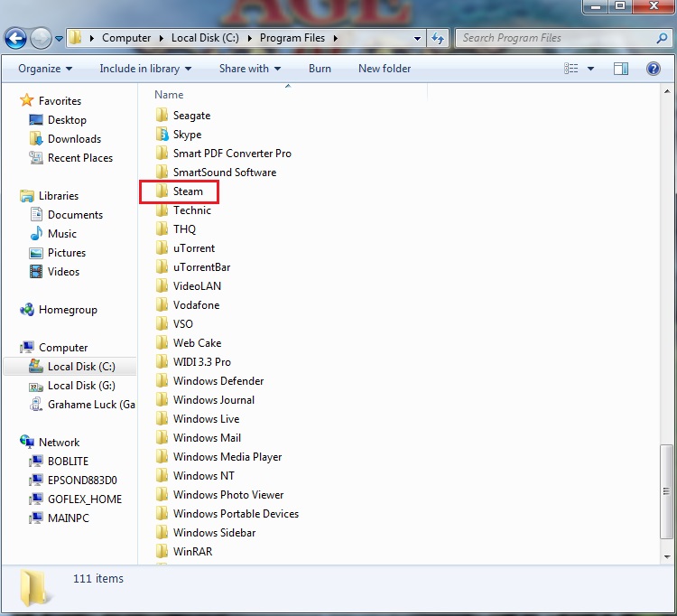Open the Share with menu

pos(249,69)
